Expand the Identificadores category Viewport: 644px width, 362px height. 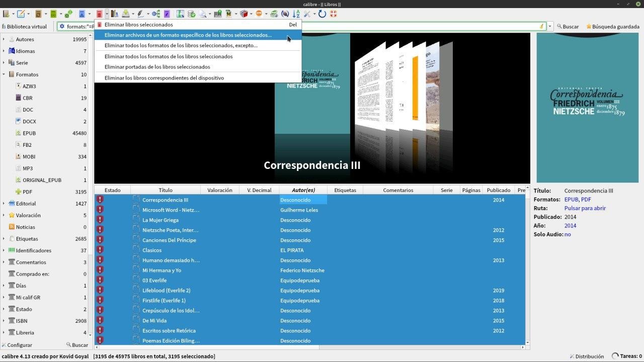pos(4,250)
